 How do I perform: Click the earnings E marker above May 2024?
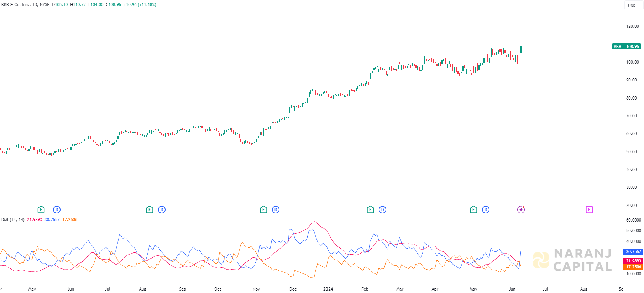pyautogui.click(x=473, y=210)
